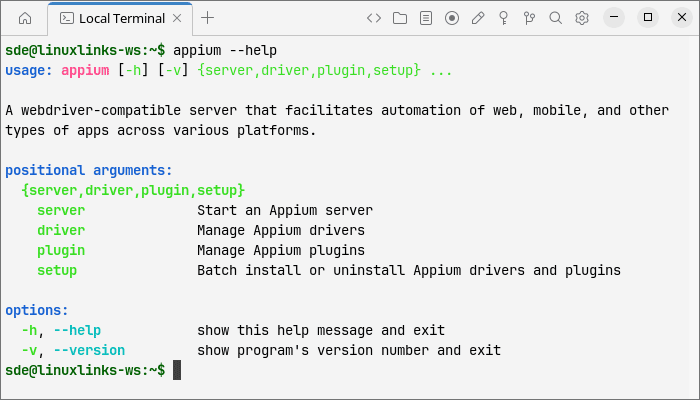Open the home tab icon
The width and height of the screenshot is (700, 400).
[x=25, y=18]
